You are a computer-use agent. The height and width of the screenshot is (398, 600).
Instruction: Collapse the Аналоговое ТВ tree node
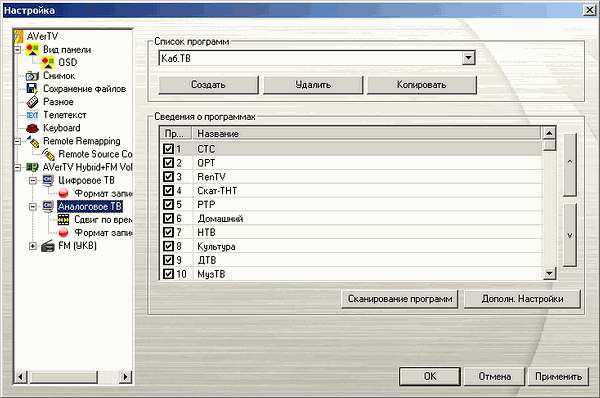[x=33, y=207]
